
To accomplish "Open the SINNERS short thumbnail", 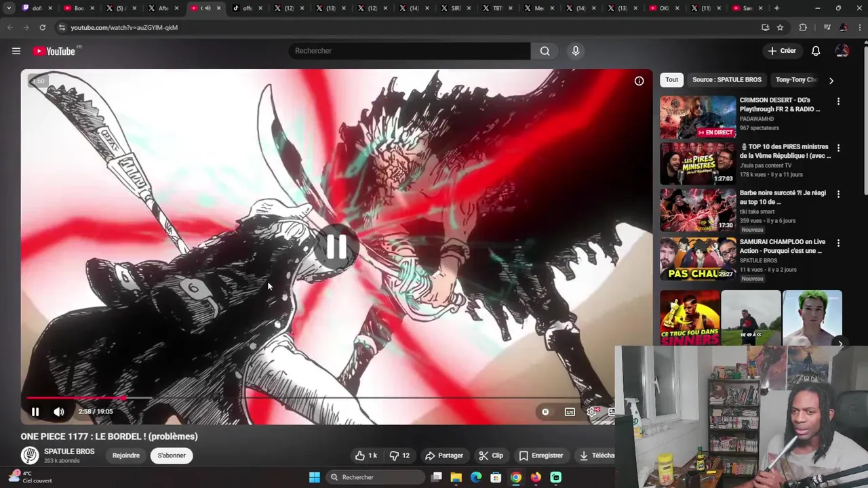I will click(690, 319).
